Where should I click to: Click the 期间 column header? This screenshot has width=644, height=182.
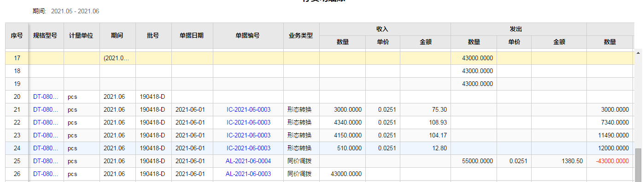click(117, 35)
